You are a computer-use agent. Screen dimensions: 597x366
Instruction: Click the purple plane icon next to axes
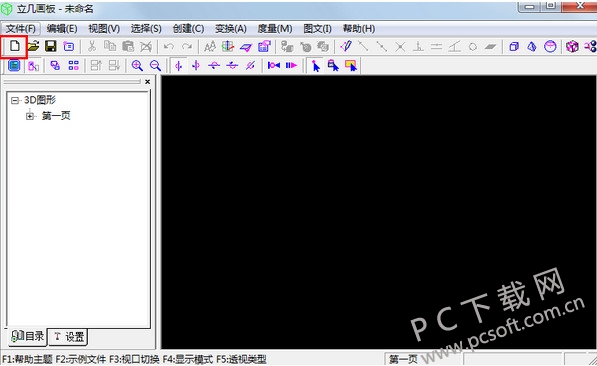coord(246,47)
